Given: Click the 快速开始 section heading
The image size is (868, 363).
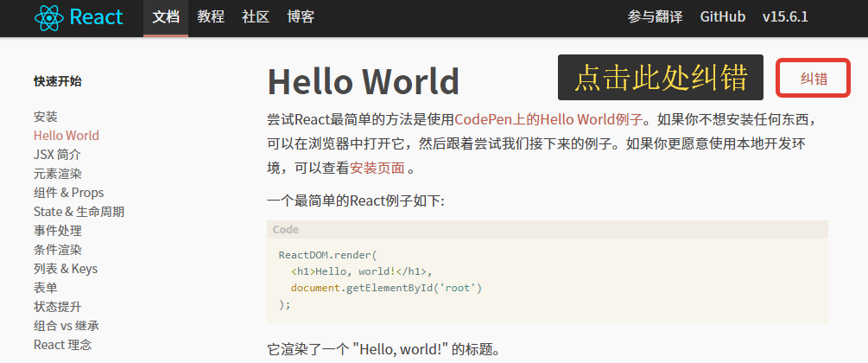Looking at the screenshot, I should point(58,81).
